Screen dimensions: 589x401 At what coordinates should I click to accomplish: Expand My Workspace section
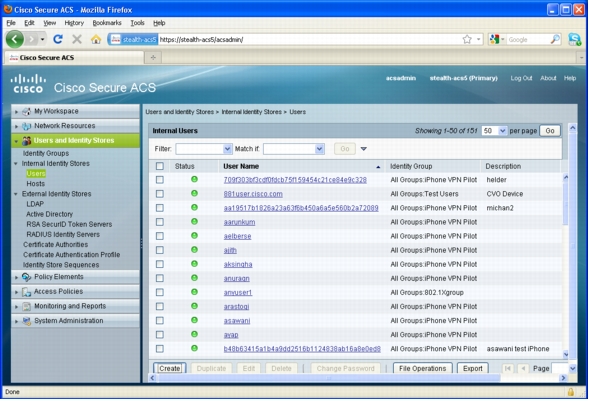coord(16,112)
